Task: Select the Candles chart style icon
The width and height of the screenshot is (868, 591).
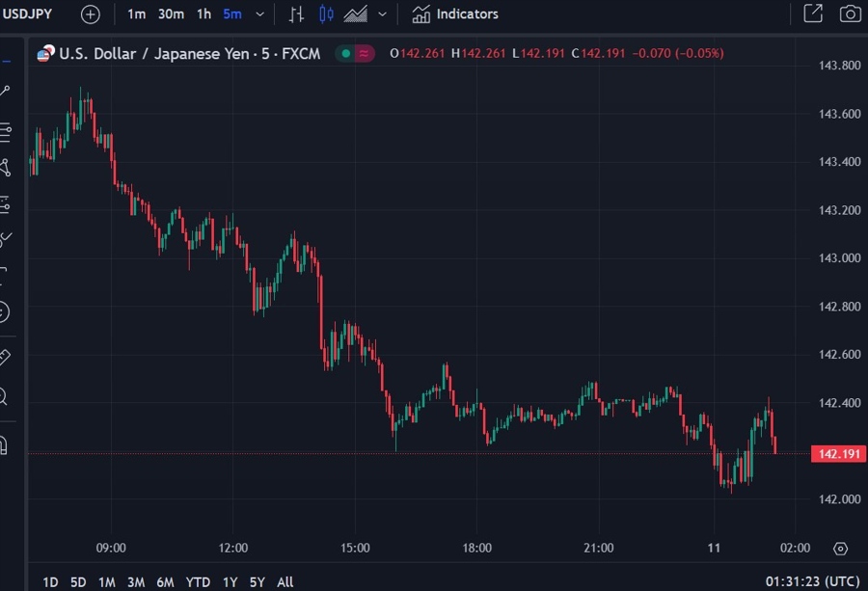Action: coord(326,14)
